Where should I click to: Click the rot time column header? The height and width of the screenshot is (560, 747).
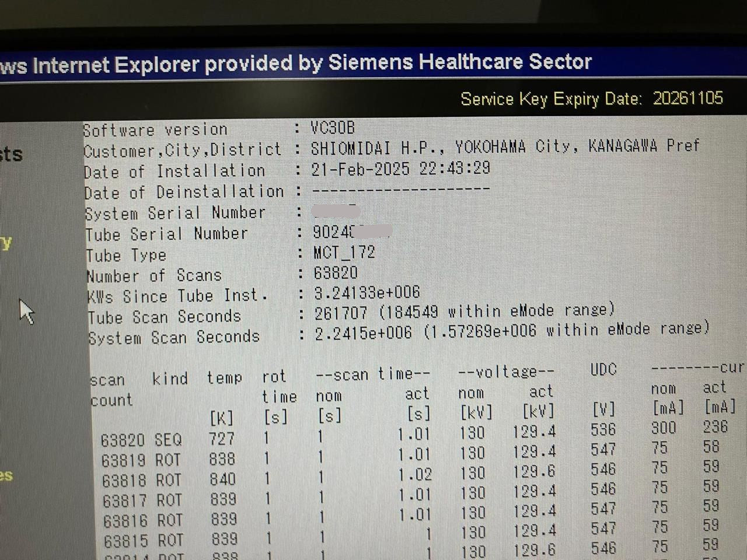279,386
